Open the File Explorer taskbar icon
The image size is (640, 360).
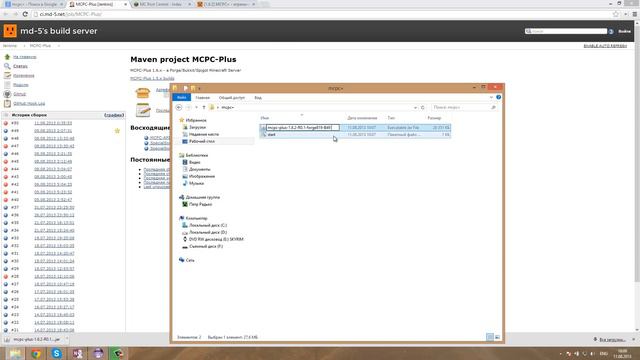(x=16, y=353)
